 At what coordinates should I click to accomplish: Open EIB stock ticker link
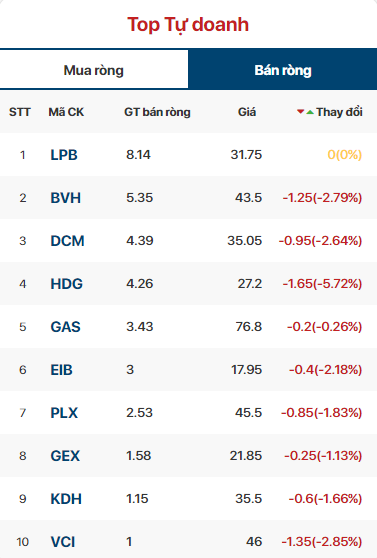click(62, 370)
